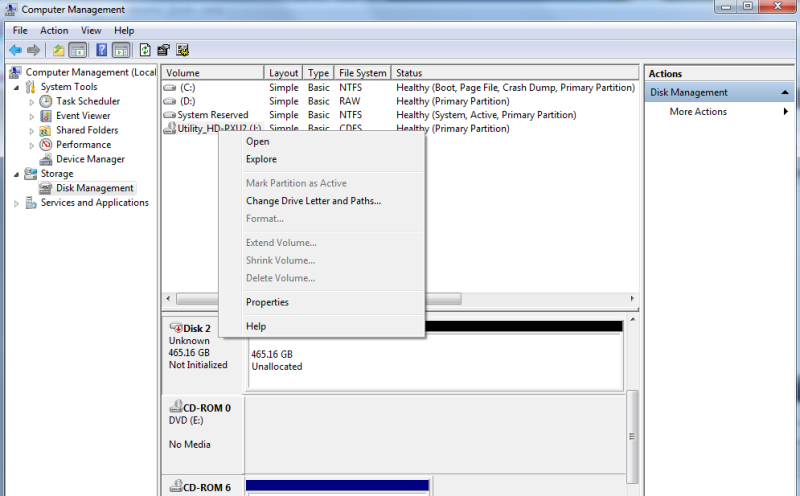Click the volume list horizontal scrollbar left arrow

169,299
